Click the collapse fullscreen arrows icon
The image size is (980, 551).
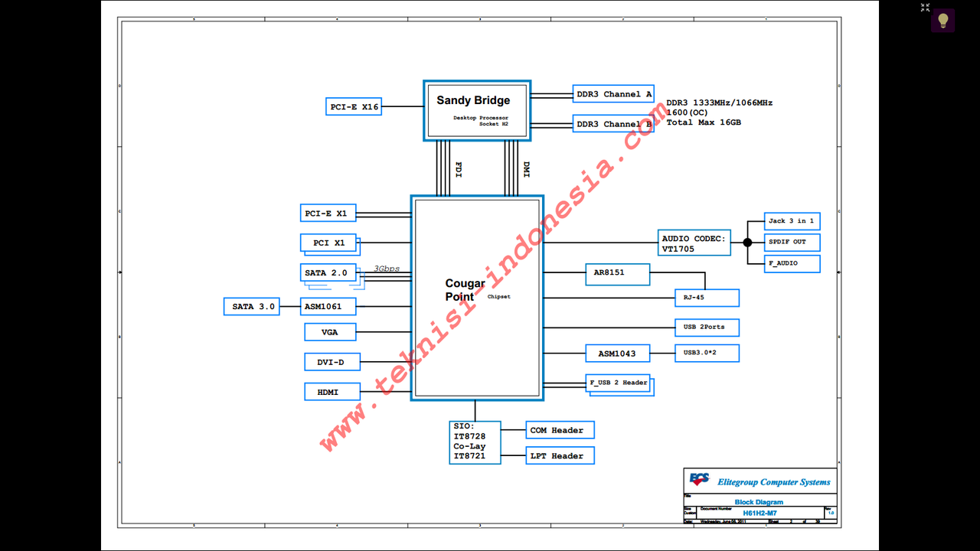pos(925,7)
